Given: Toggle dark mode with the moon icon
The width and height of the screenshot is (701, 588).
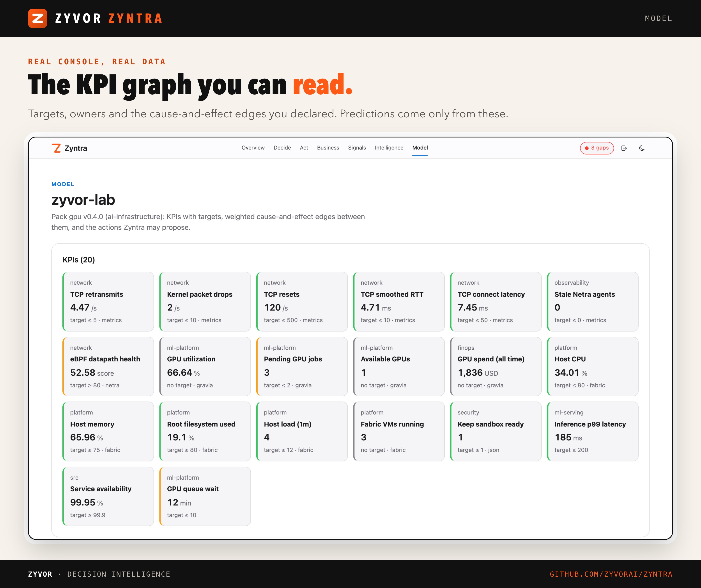Looking at the screenshot, I should [642, 148].
